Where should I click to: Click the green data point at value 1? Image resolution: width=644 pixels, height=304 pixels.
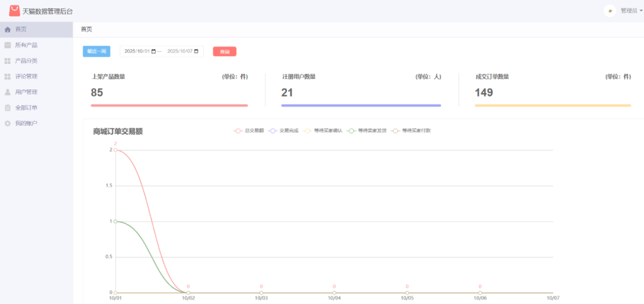(x=116, y=221)
